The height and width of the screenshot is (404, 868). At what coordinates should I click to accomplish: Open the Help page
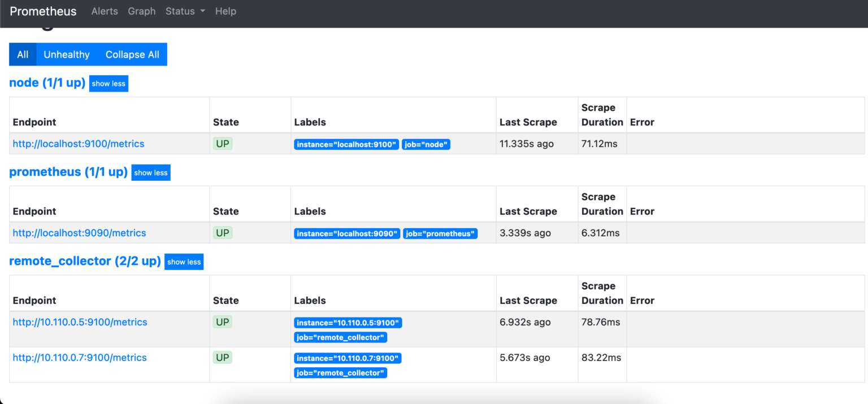click(x=225, y=11)
